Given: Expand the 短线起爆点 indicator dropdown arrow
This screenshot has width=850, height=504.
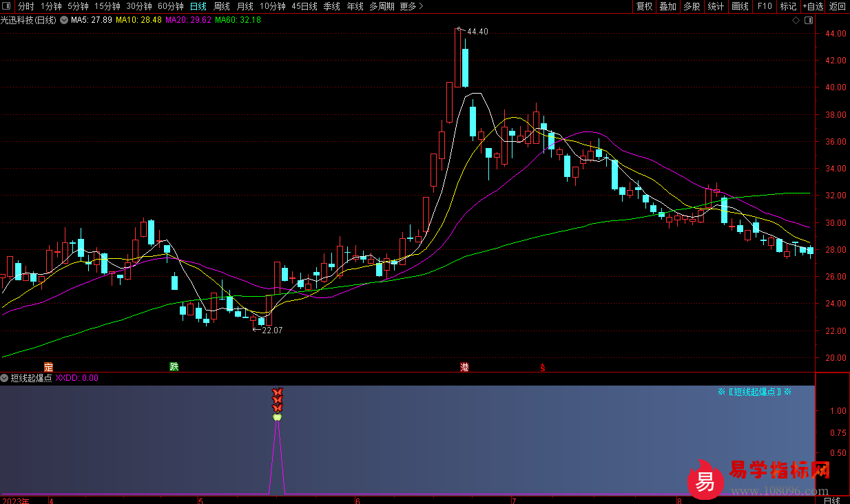Looking at the screenshot, I should [x=5, y=378].
